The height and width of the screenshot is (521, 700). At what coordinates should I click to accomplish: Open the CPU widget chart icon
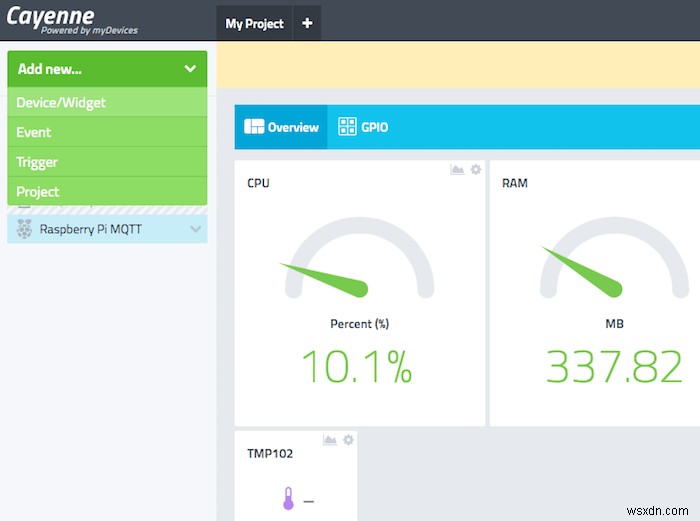457,170
